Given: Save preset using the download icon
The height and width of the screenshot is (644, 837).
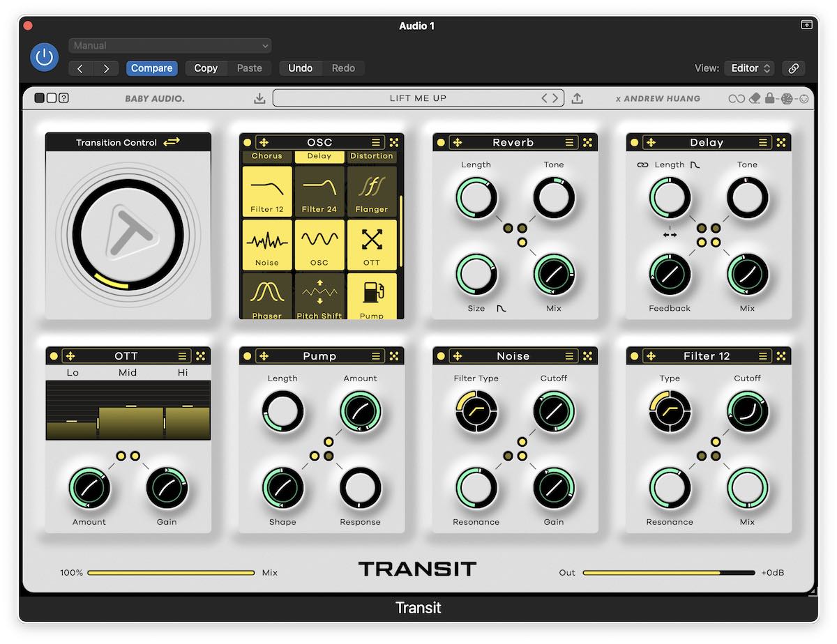Looking at the screenshot, I should 259,98.
